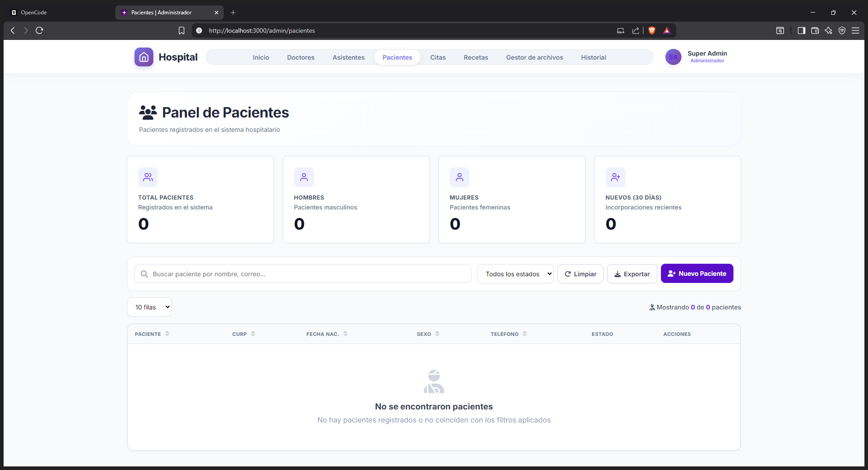Click the Super Admin avatar icon
The image size is (868, 470).
(x=673, y=57)
